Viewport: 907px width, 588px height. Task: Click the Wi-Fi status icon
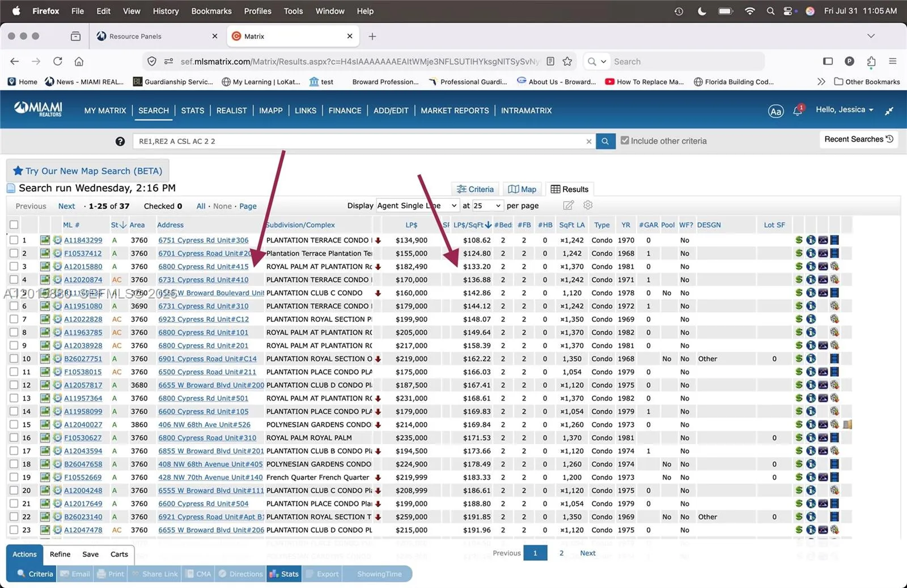point(750,11)
